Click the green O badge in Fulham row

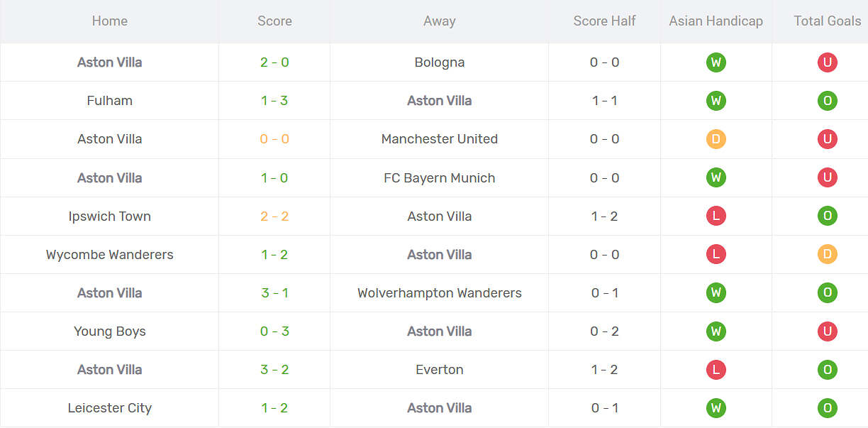coord(827,101)
